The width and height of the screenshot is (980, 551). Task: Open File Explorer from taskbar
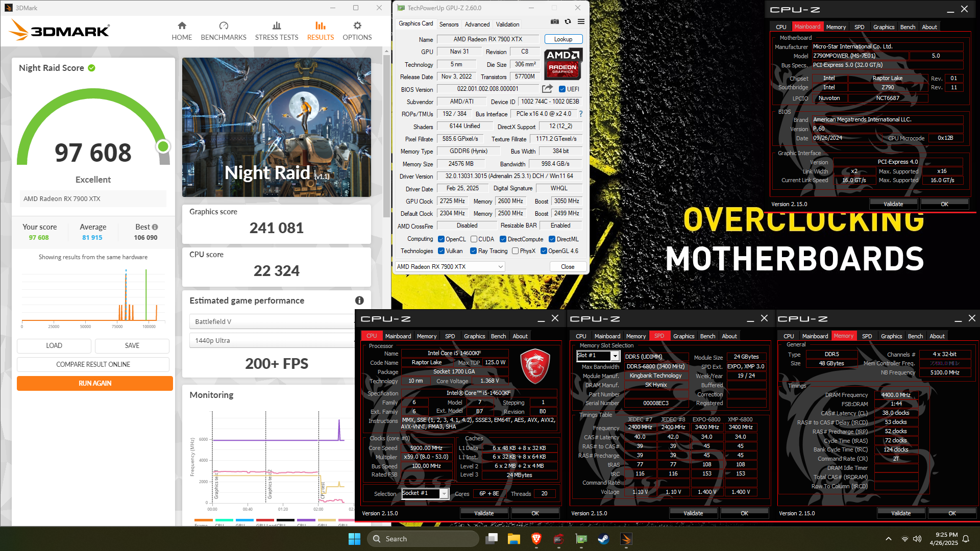pyautogui.click(x=514, y=539)
